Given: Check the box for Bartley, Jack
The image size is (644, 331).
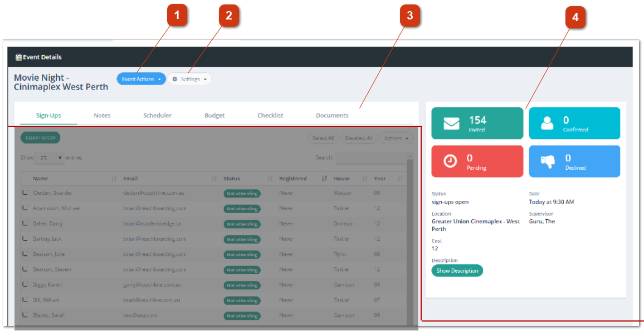Looking at the screenshot, I should 25,239.
